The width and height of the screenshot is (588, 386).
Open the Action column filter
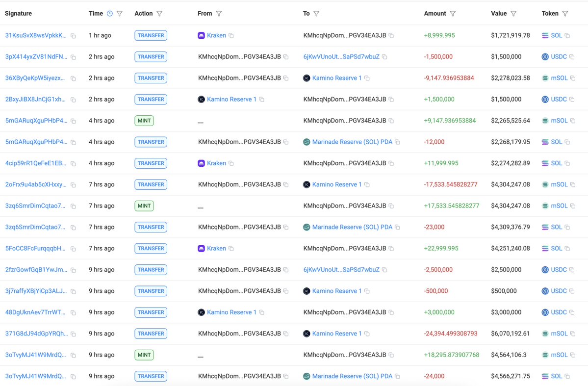coord(159,14)
